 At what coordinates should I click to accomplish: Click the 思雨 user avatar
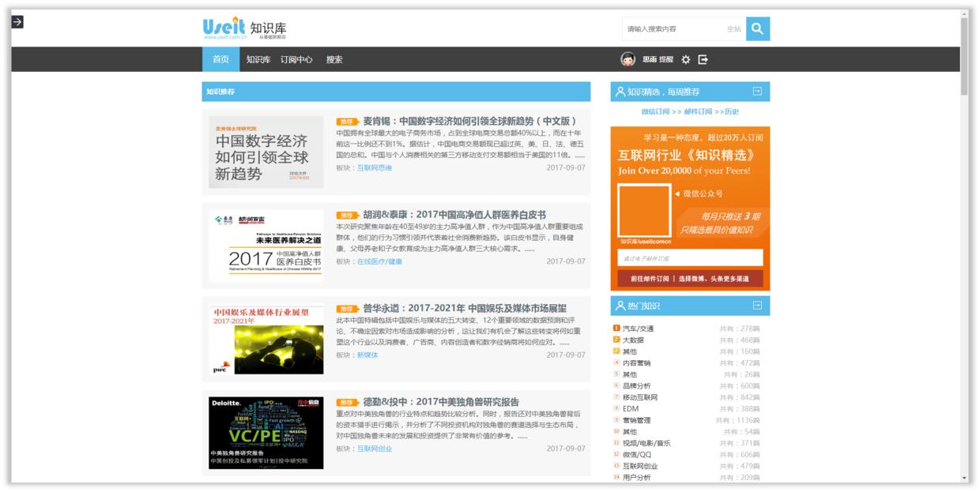(x=628, y=59)
